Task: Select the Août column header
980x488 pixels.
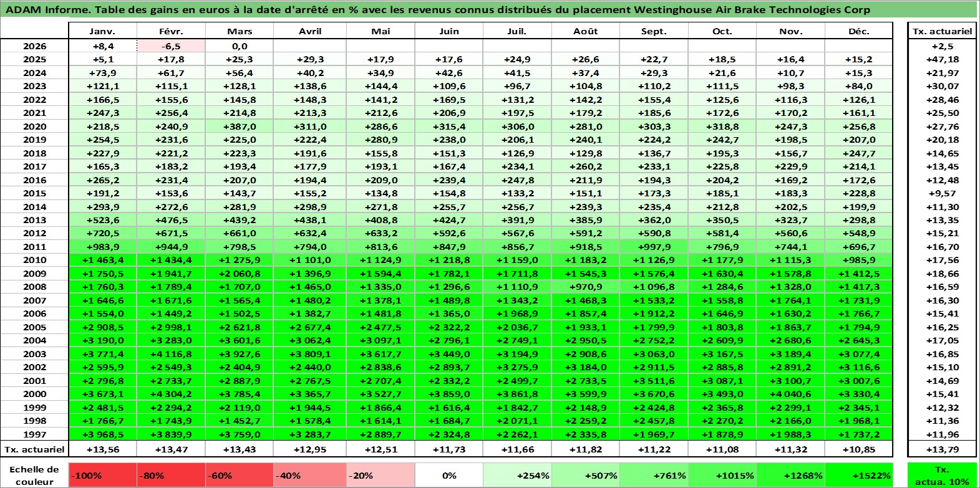Action: (x=585, y=31)
